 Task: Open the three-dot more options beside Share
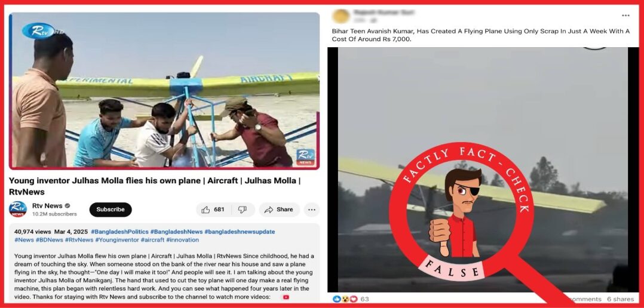point(312,210)
